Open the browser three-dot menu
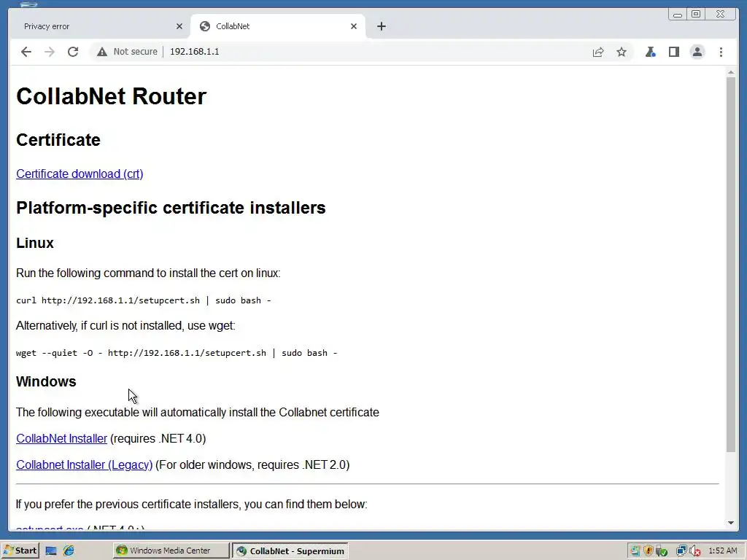Screen dimensions: 747x560 pos(721,52)
